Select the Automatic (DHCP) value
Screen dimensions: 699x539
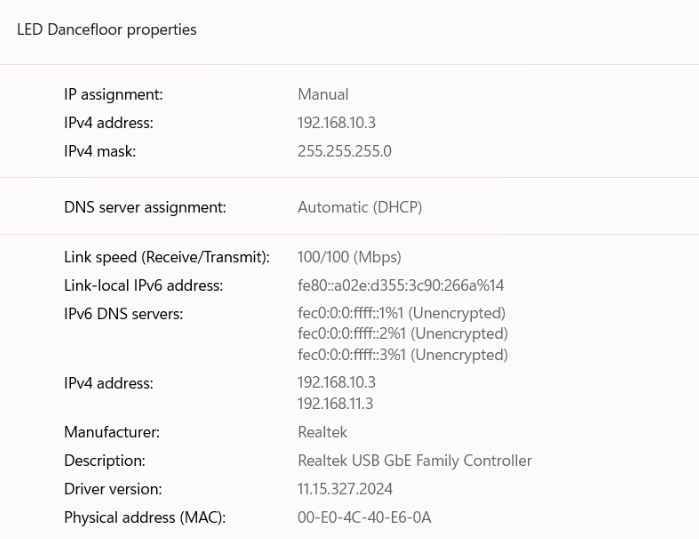click(360, 208)
